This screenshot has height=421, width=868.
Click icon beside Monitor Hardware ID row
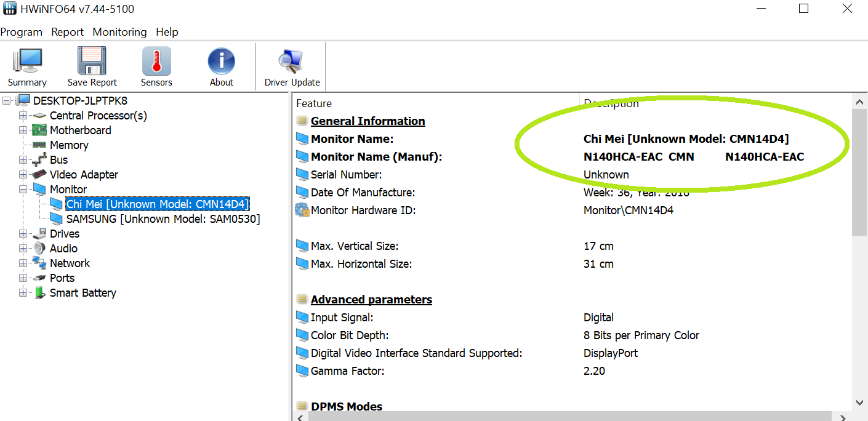(x=302, y=210)
